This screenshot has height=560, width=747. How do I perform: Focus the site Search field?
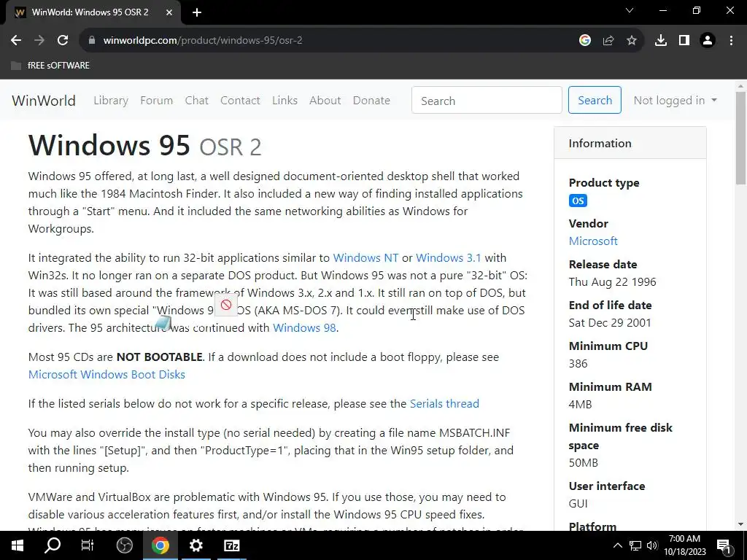[x=487, y=101]
